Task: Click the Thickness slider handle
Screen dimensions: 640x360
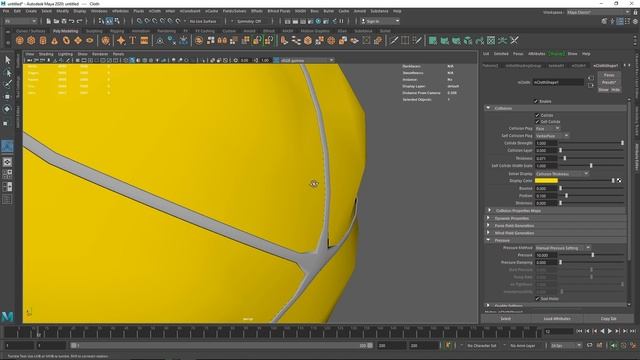Action: point(565,158)
